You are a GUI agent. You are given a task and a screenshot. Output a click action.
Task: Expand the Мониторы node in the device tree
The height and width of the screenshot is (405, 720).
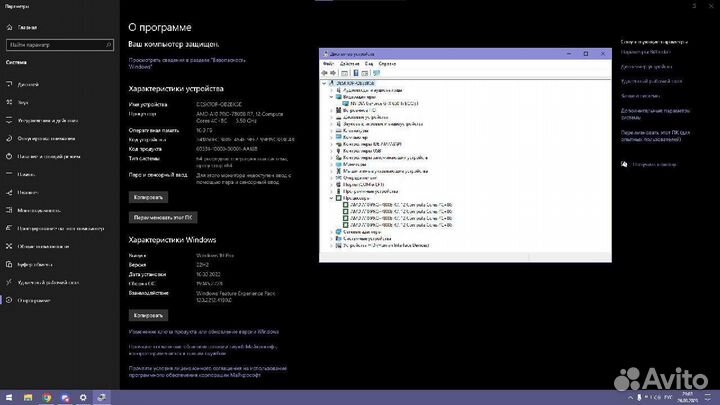[332, 164]
